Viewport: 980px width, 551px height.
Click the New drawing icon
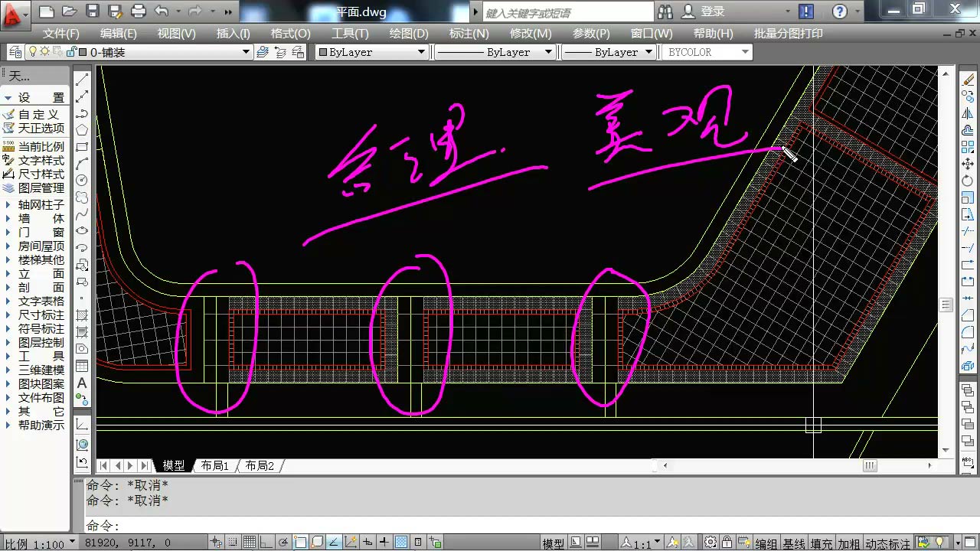(x=47, y=11)
